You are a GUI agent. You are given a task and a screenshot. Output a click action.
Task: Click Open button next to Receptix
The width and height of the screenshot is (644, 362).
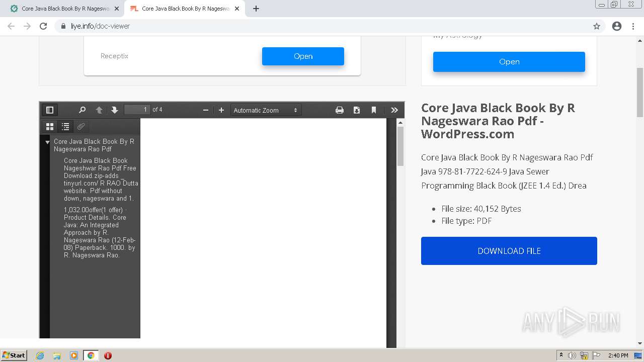pyautogui.click(x=303, y=56)
